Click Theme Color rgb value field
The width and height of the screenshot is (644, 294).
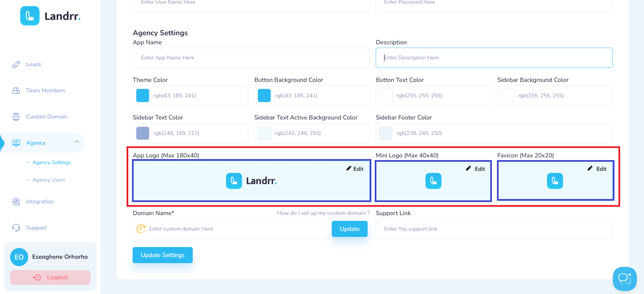[x=175, y=96]
